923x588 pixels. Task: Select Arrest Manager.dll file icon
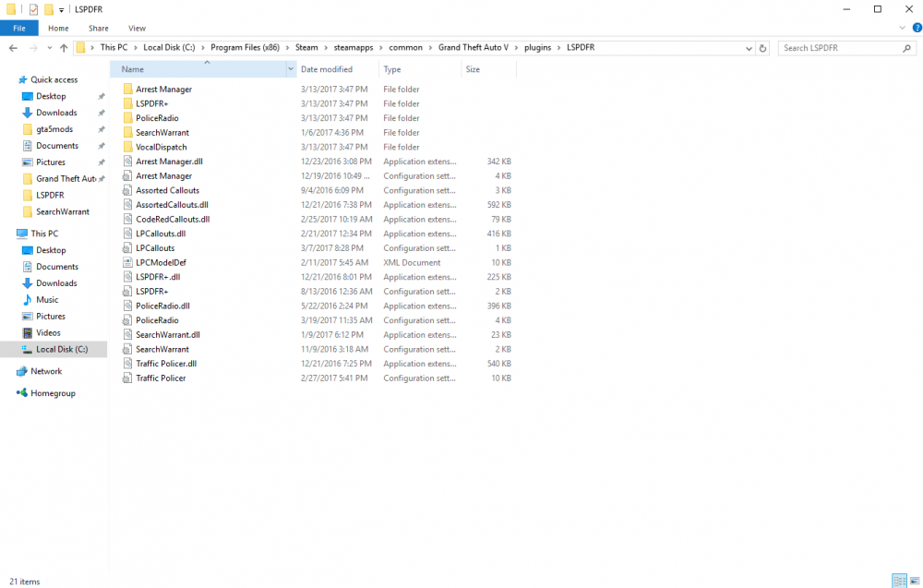[x=127, y=162]
